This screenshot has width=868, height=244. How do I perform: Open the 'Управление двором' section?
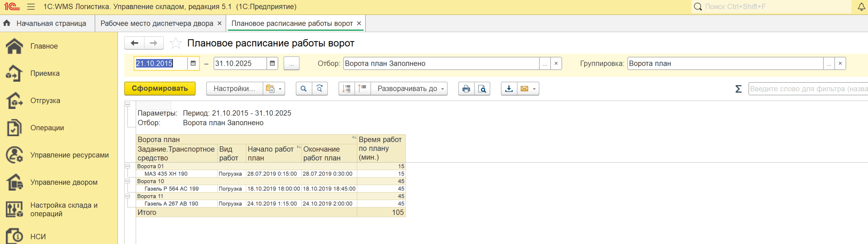click(64, 182)
